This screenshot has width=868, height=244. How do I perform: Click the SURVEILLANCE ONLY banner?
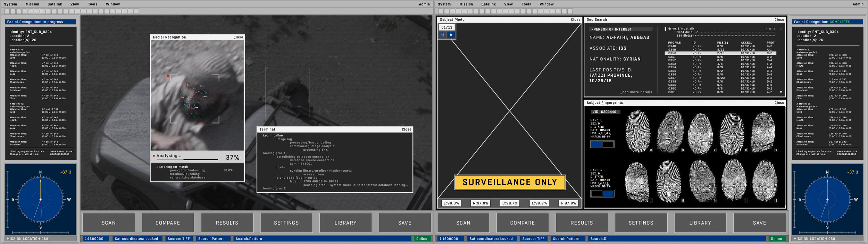coord(510,182)
